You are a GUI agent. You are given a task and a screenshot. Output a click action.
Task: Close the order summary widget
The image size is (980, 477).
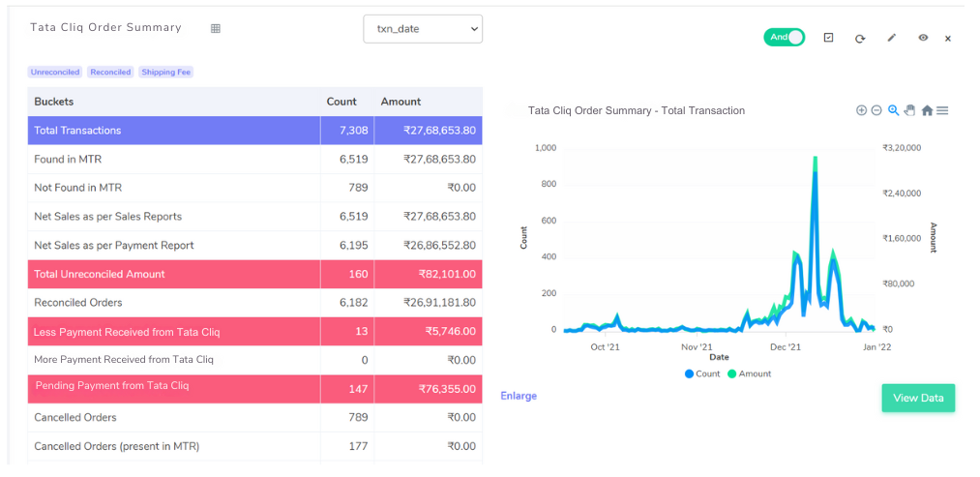point(947,39)
